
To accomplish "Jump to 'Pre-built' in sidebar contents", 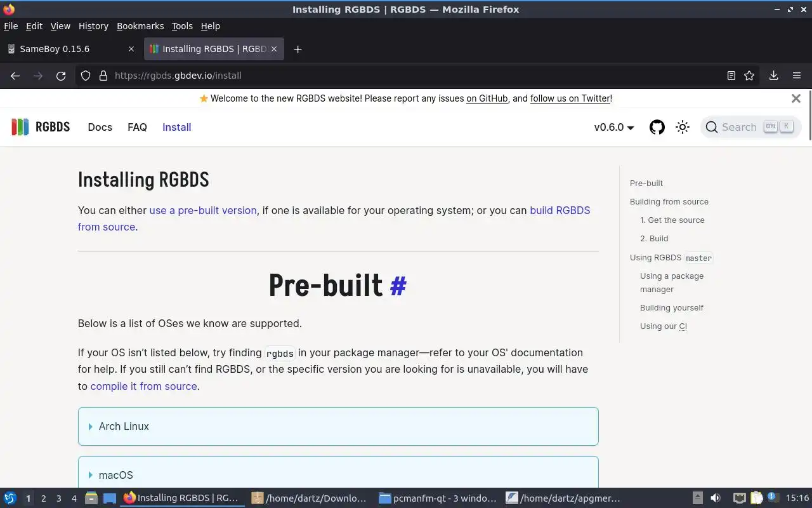I will point(646,183).
